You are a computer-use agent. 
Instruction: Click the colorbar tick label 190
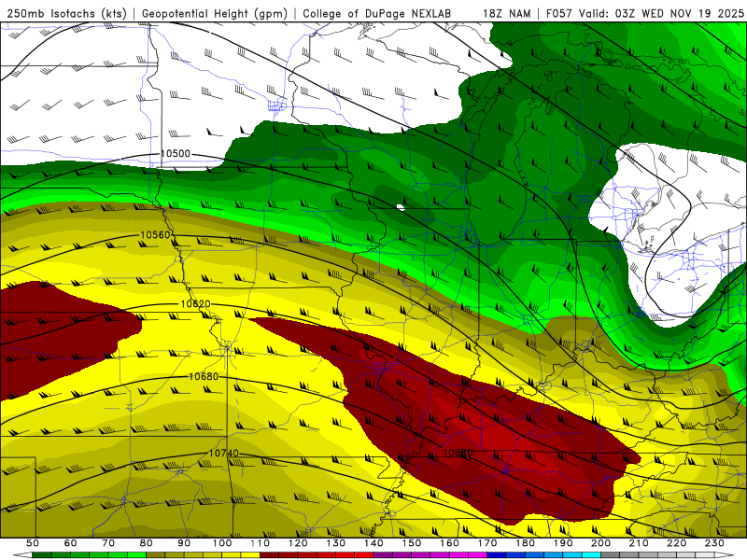pos(563,543)
